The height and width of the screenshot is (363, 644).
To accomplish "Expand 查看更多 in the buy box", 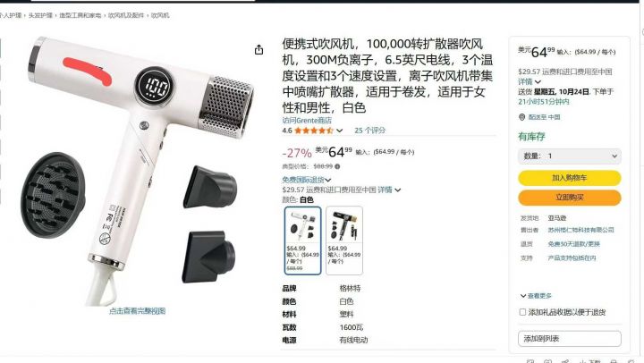I will coord(536,296).
